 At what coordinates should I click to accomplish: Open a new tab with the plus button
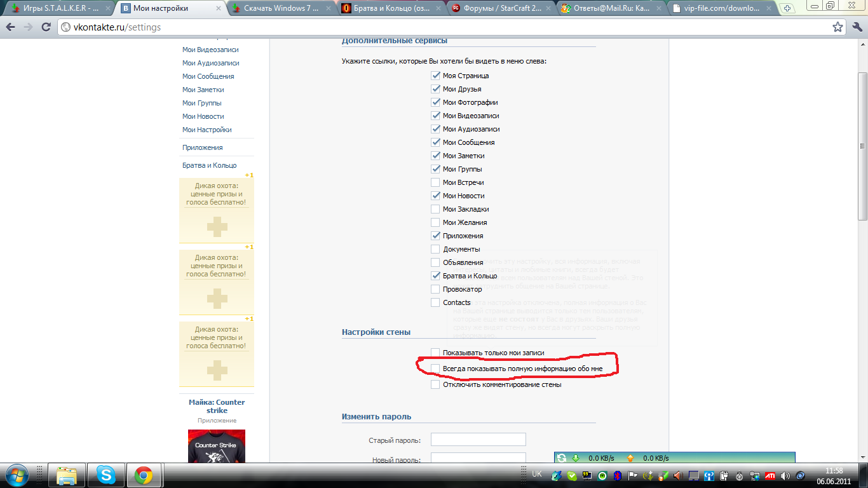(788, 8)
